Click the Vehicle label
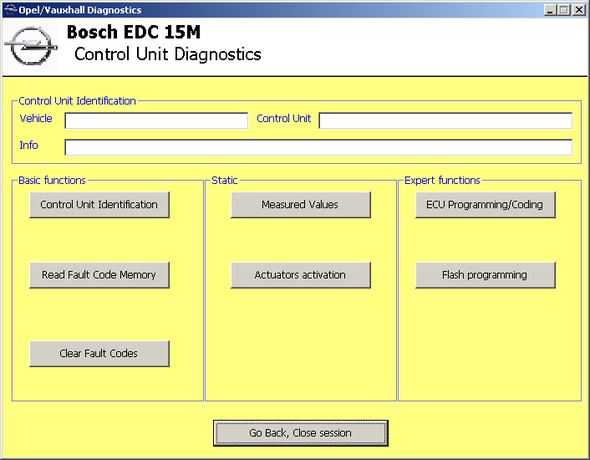 [36, 118]
